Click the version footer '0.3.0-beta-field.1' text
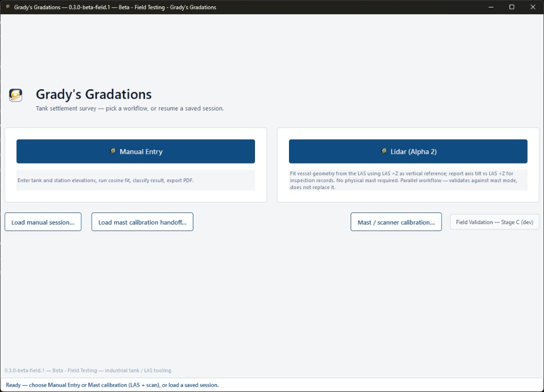Image resolution: width=544 pixels, height=392 pixels. (88, 371)
